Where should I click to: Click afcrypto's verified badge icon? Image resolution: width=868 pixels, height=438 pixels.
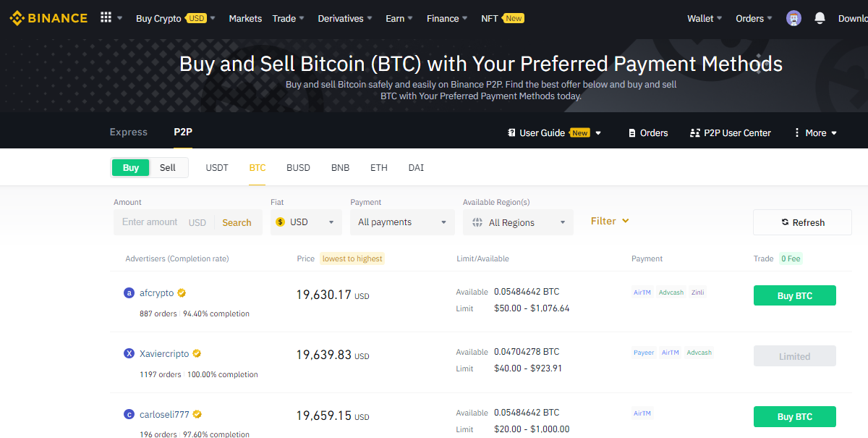182,293
